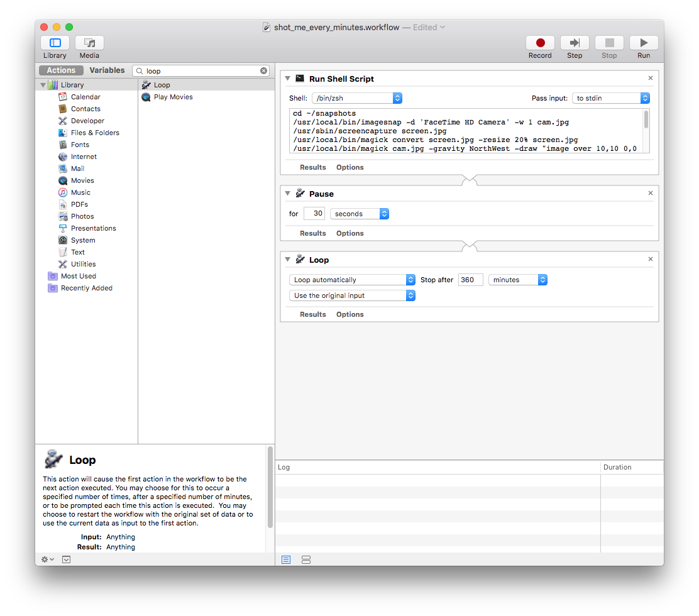Open the gear action menu
Image resolution: width=699 pixels, height=616 pixels.
pyautogui.click(x=47, y=559)
